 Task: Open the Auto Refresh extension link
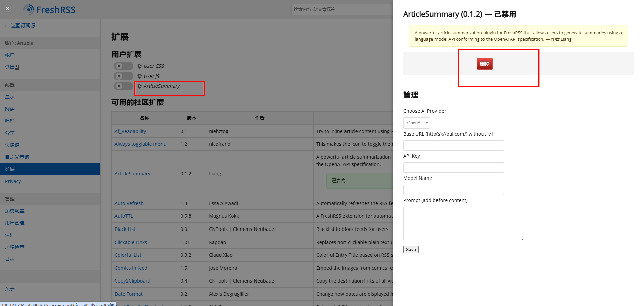pyautogui.click(x=129, y=203)
